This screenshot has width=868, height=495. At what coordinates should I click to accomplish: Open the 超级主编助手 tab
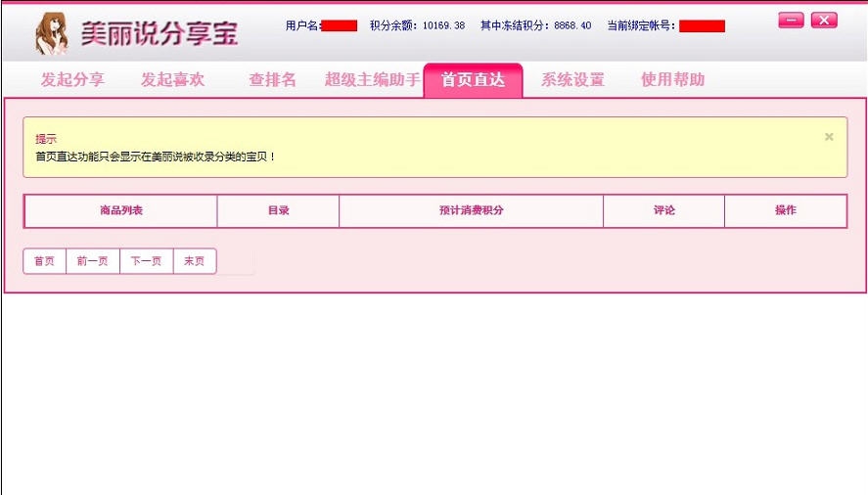tap(372, 80)
